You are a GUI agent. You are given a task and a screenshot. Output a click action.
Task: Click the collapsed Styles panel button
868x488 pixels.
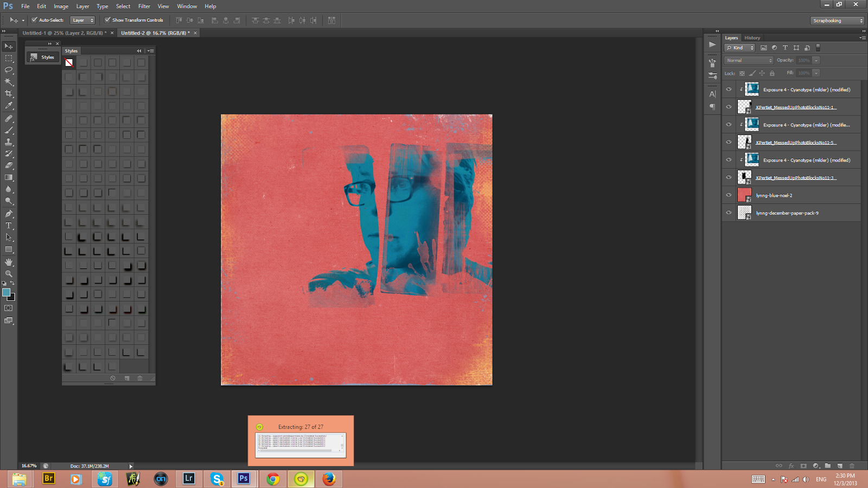pos(42,57)
